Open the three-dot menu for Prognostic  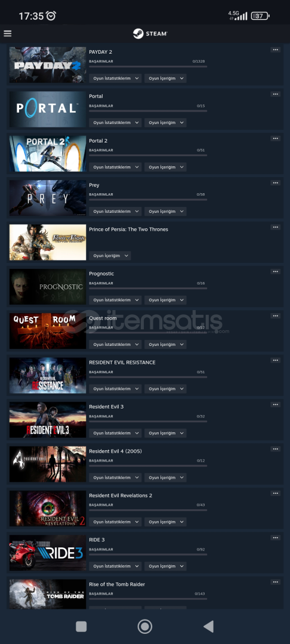(x=275, y=271)
